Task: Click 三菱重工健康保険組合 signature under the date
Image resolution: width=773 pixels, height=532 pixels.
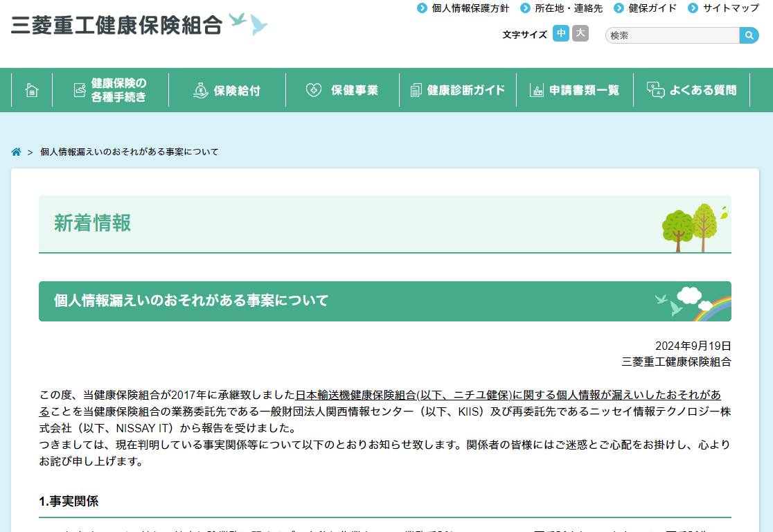Action: point(676,362)
